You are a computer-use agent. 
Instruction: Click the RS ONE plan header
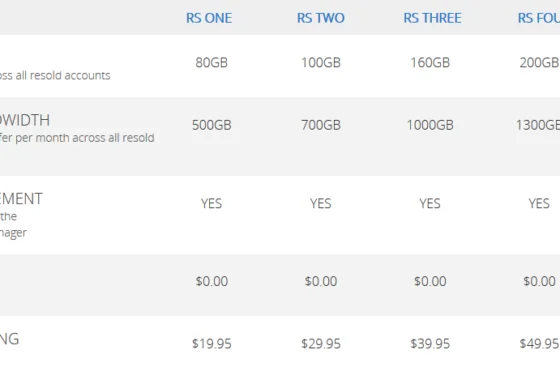tap(209, 18)
